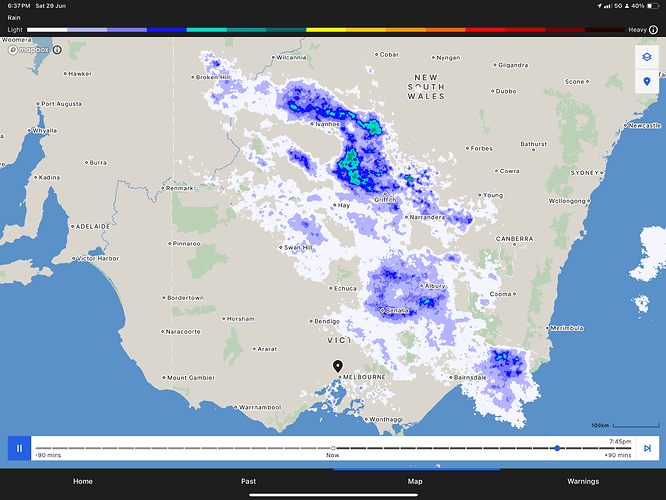Jump timeline to the Now marker
666x500 pixels.
[333, 448]
